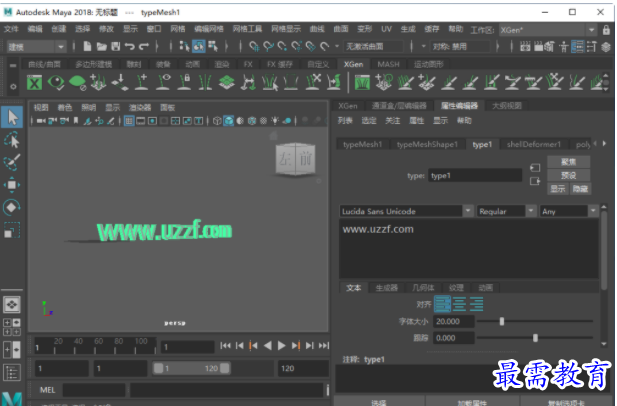Click the viewport home icon

tap(274, 136)
